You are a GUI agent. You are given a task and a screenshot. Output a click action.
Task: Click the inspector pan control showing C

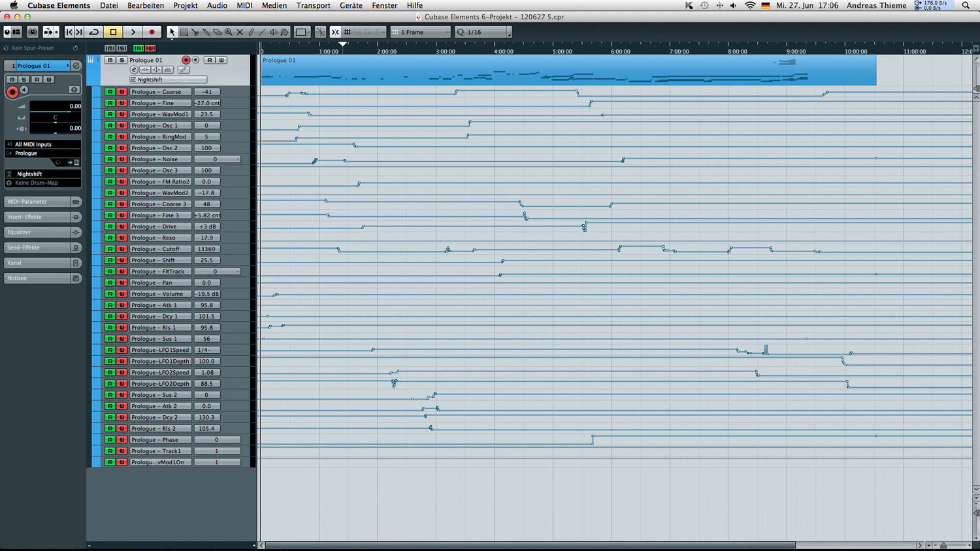point(55,118)
